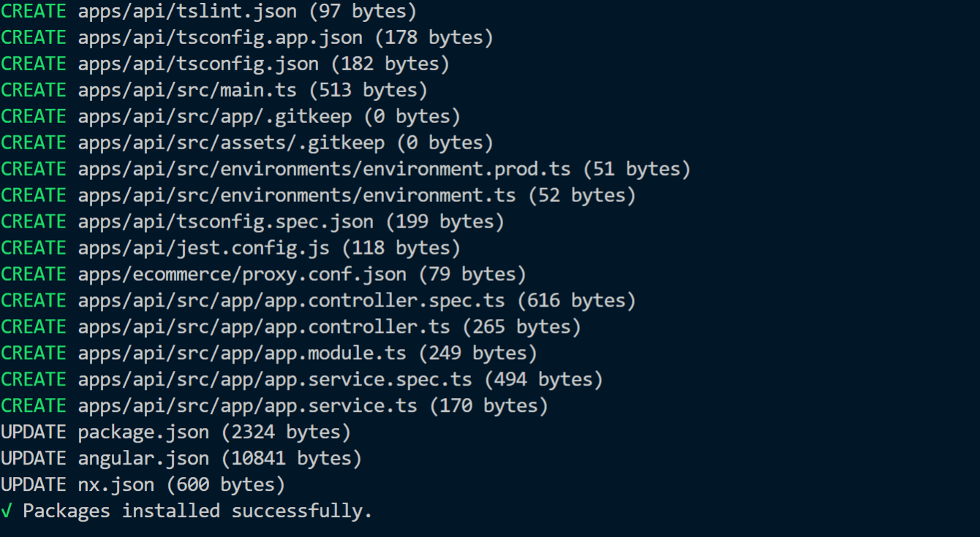Click the environment.ts (52 bytes) path
This screenshot has width=980, height=537.
[296, 195]
